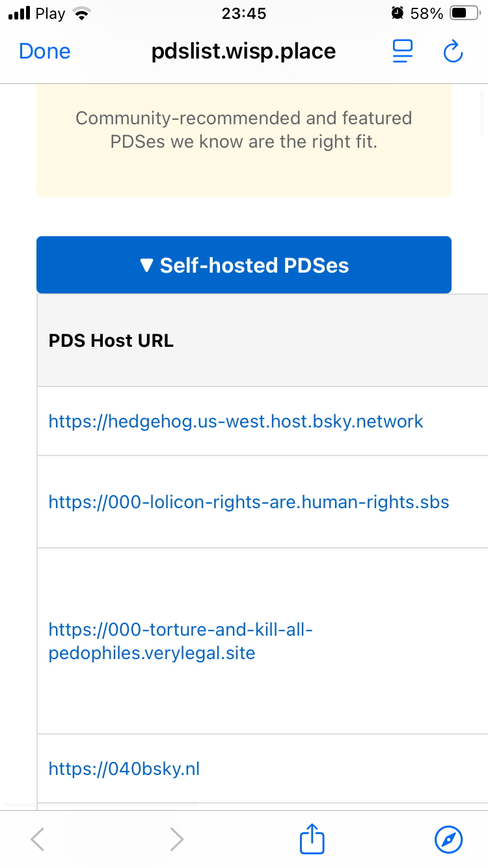
Task: Open the hedgehog.us-west.host.bsky.network link
Action: [236, 421]
